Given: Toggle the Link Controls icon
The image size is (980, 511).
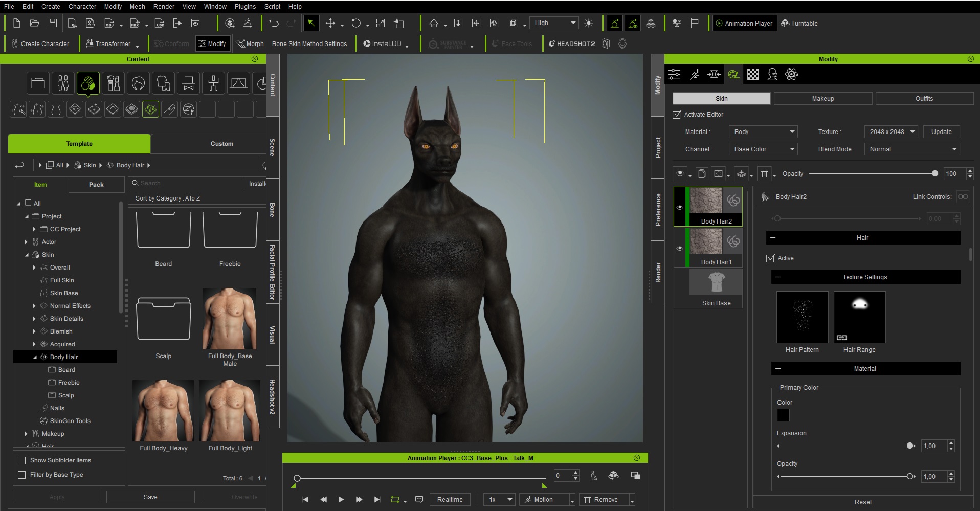Looking at the screenshot, I should (963, 196).
